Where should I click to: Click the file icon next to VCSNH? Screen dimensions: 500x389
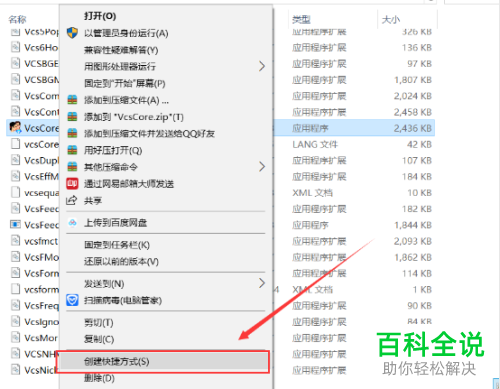click(15, 354)
